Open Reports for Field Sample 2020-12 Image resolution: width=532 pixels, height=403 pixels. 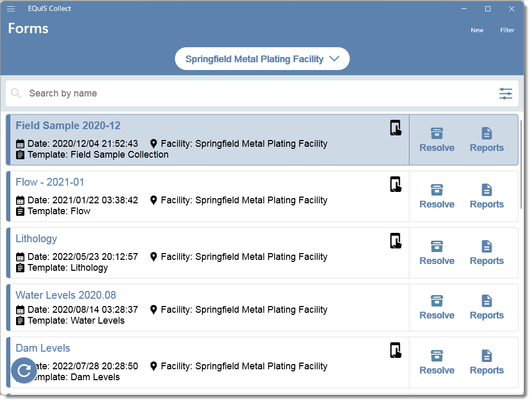[486, 140]
